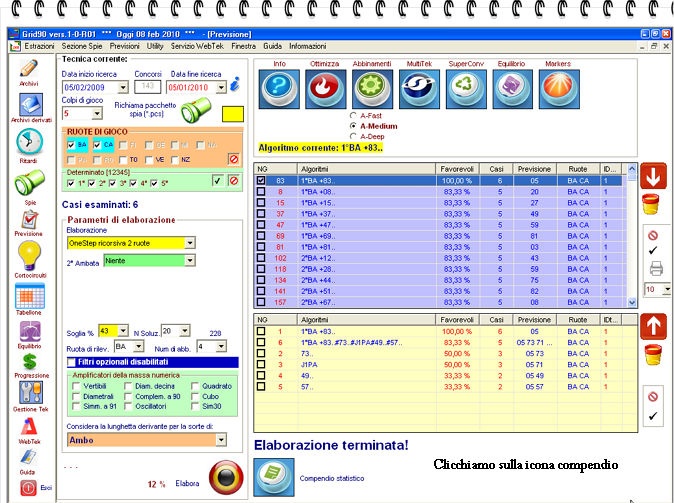Click scroll down arrow of upper table
Viewport: 674px width, 503px height.
pyautogui.click(x=632, y=303)
